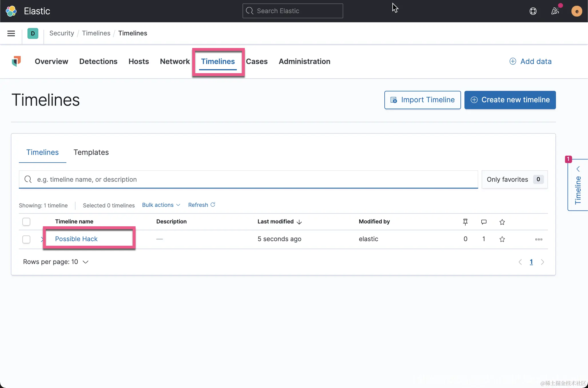Switch to the Templates tab

pyautogui.click(x=91, y=152)
